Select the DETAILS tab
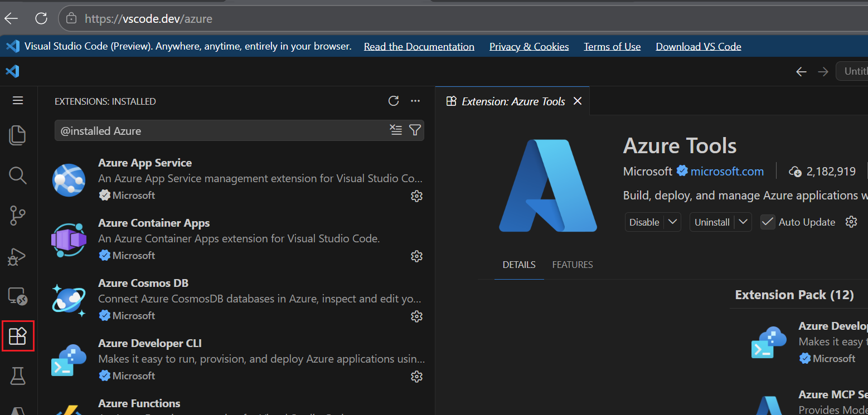868x415 pixels. tap(518, 265)
